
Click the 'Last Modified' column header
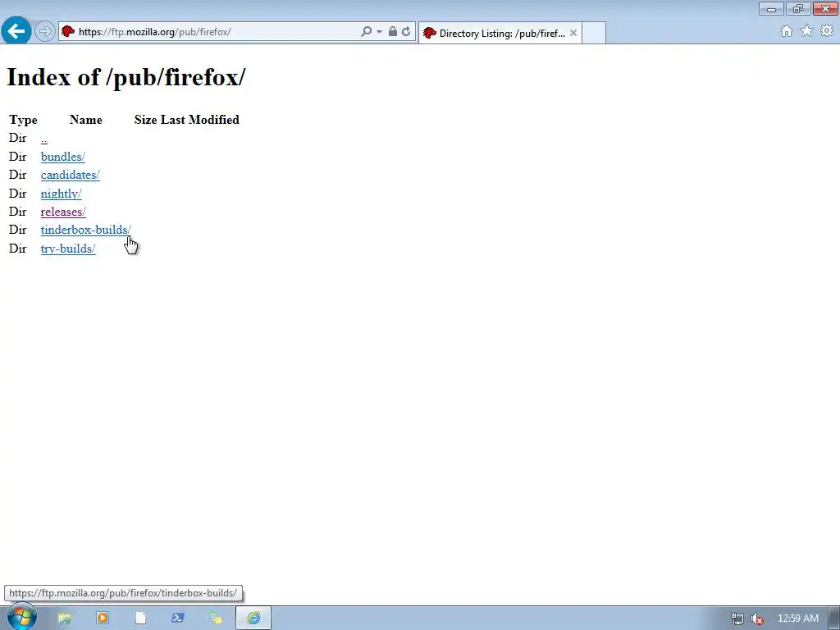click(x=200, y=120)
